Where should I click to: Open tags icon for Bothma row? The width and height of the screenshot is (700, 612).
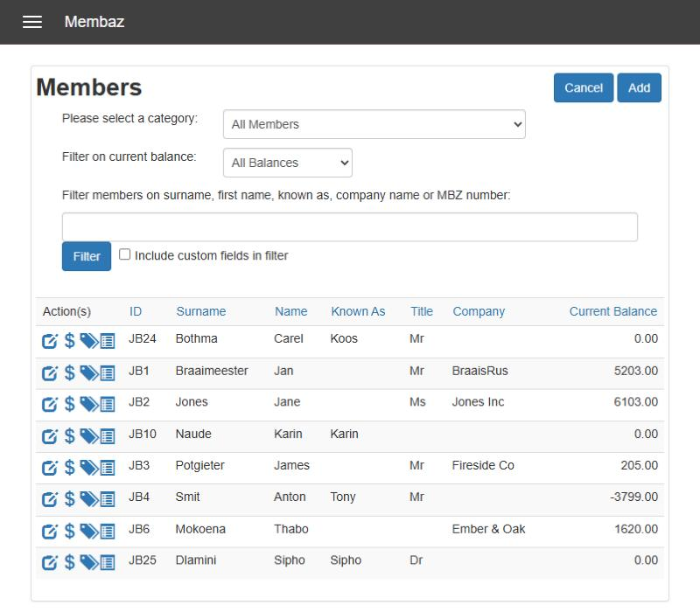click(89, 341)
